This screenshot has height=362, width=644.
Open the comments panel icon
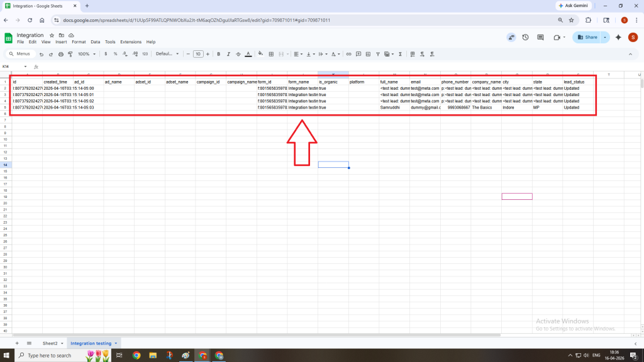(540, 38)
